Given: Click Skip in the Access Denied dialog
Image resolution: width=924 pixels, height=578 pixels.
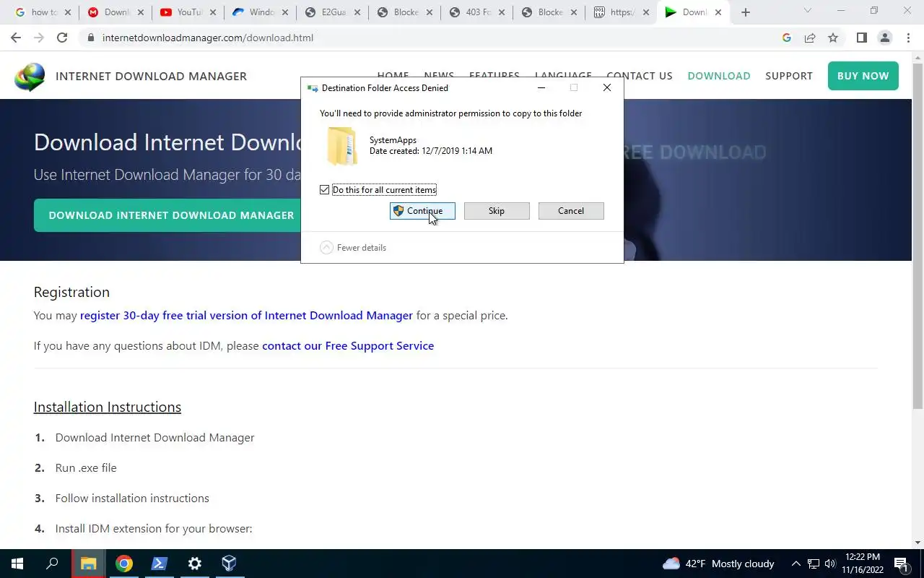Looking at the screenshot, I should pyautogui.click(x=497, y=211).
